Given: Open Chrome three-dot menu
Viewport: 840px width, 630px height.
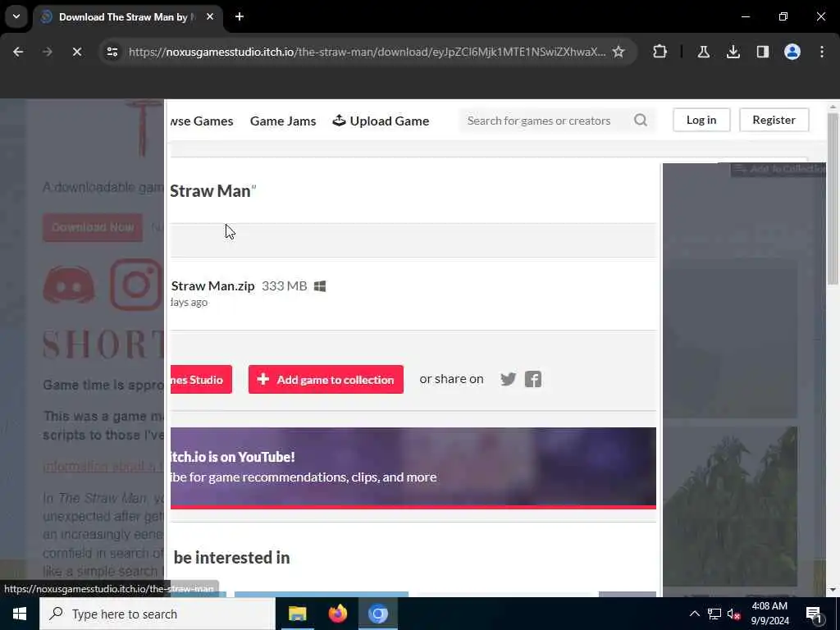Looking at the screenshot, I should [x=822, y=52].
